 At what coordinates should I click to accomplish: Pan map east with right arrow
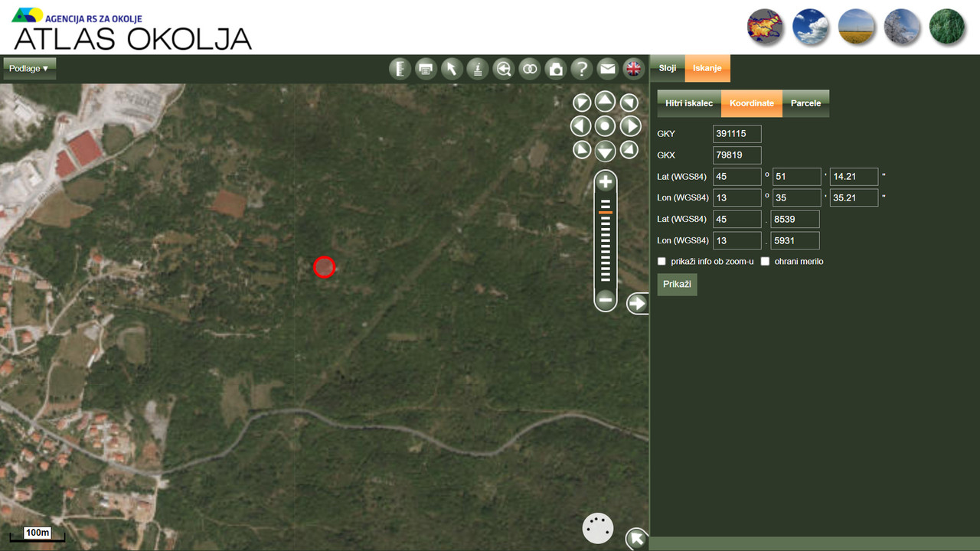(630, 126)
